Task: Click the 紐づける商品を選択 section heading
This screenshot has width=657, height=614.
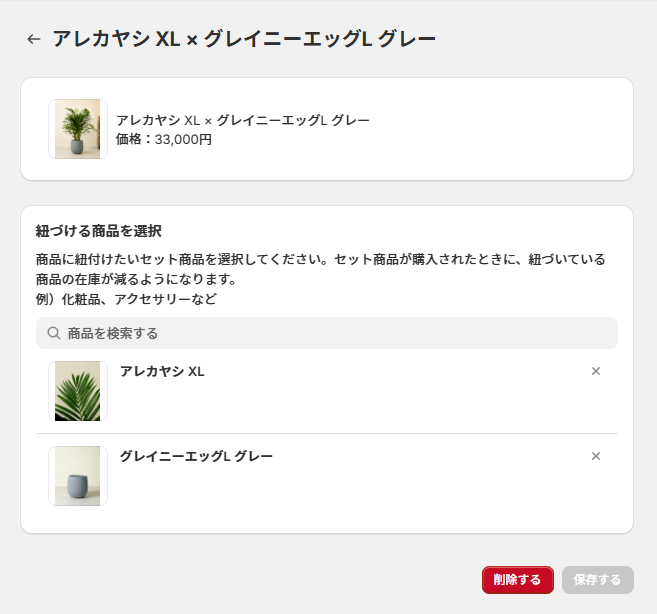Action: 98,231
